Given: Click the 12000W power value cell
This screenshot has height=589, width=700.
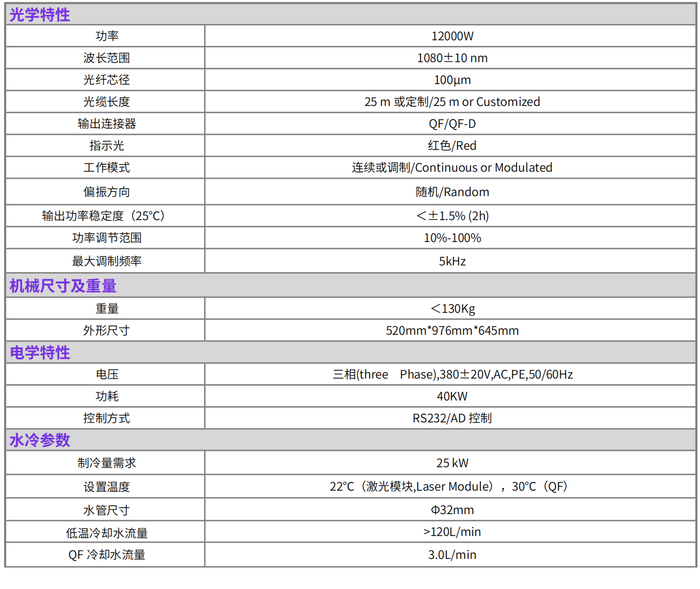Looking at the screenshot, I should coord(452,36).
